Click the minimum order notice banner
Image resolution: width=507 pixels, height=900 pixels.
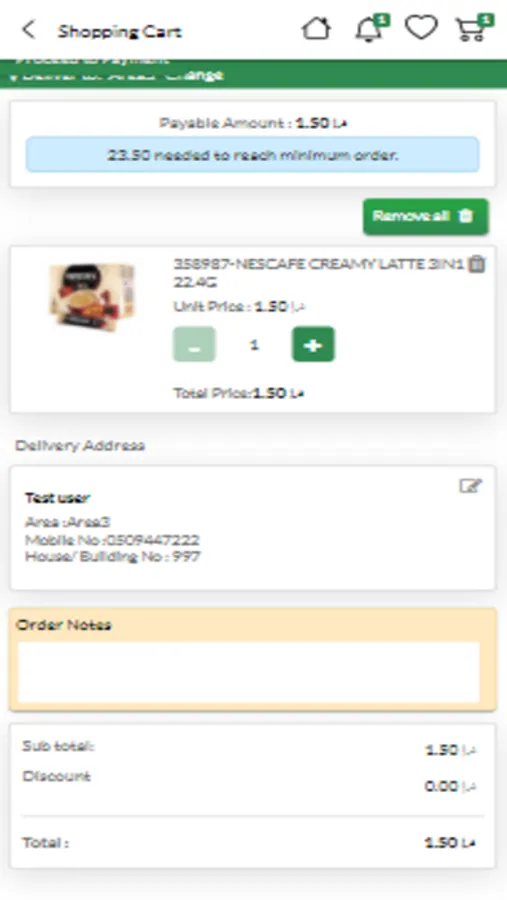coord(253,155)
